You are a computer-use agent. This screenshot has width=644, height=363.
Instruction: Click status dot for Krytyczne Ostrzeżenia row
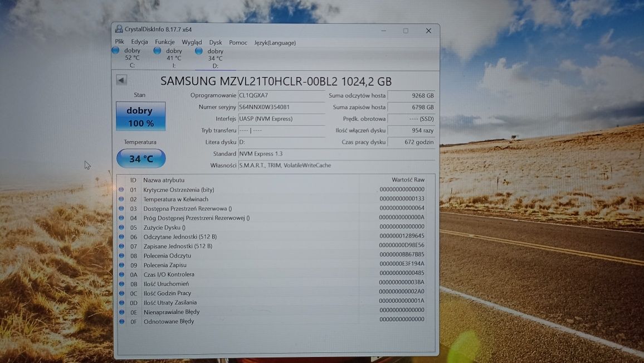121,190
